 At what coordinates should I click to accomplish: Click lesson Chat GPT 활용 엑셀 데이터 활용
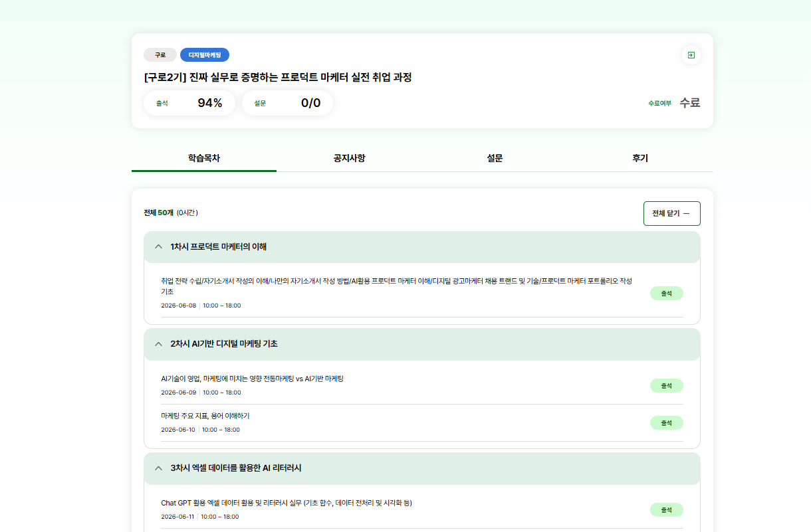[287, 503]
